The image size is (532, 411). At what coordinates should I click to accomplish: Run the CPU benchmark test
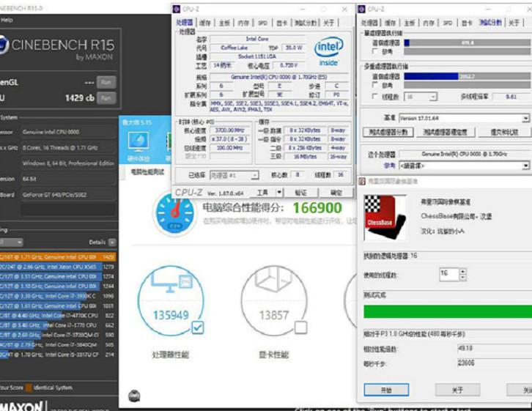pos(106,98)
